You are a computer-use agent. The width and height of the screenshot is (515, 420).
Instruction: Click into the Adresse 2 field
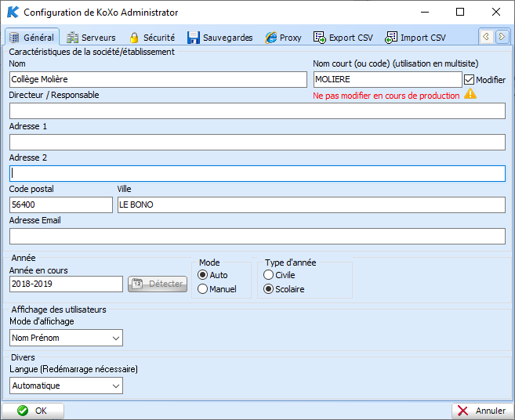click(257, 173)
